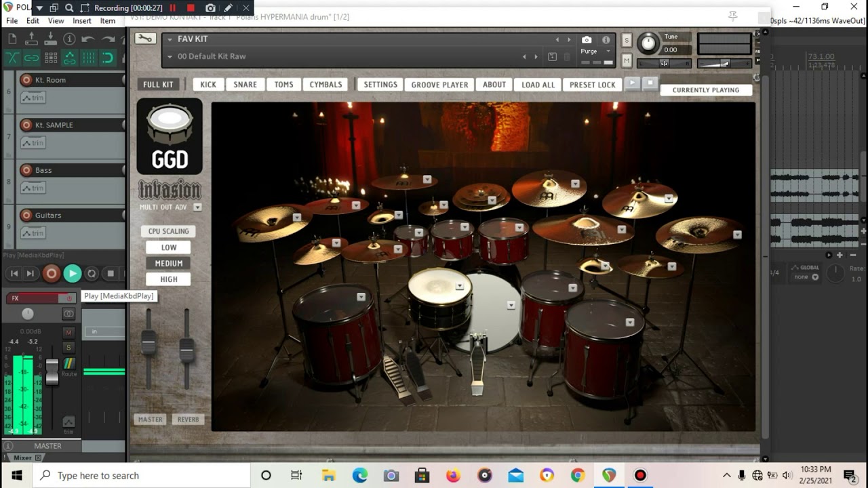The height and width of the screenshot is (488, 868).
Task: Solo the Kontakt instrument with S button
Action: tap(627, 41)
